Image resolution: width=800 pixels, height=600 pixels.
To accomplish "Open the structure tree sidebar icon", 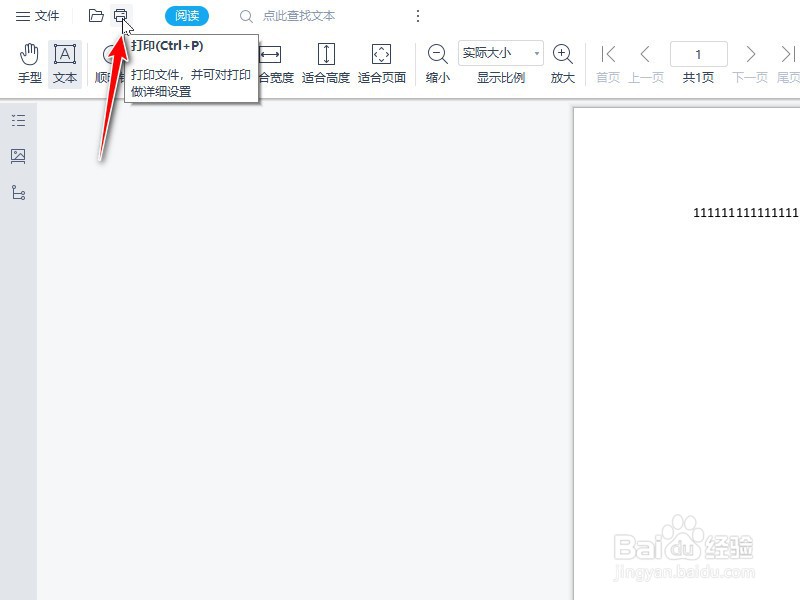I will click(18, 192).
